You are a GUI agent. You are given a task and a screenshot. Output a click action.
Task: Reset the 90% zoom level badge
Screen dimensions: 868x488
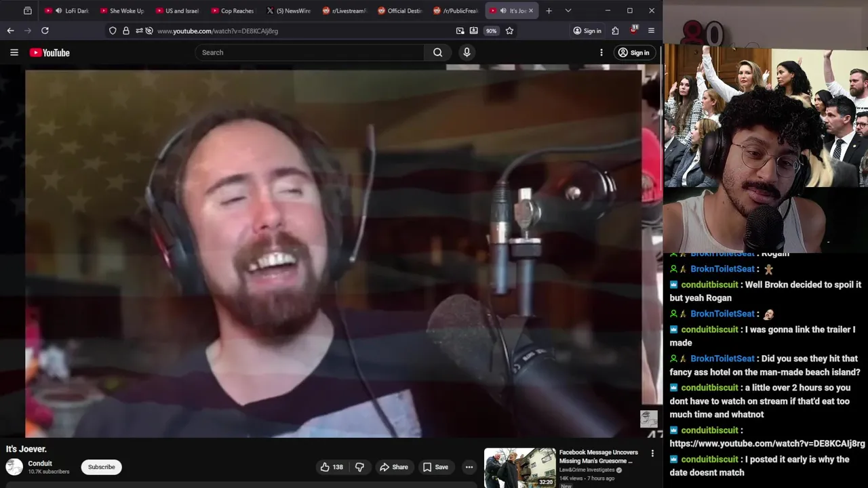coord(491,30)
